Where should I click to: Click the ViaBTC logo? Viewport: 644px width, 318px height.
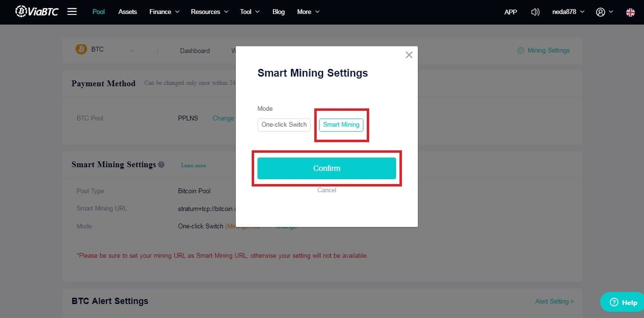tap(37, 11)
